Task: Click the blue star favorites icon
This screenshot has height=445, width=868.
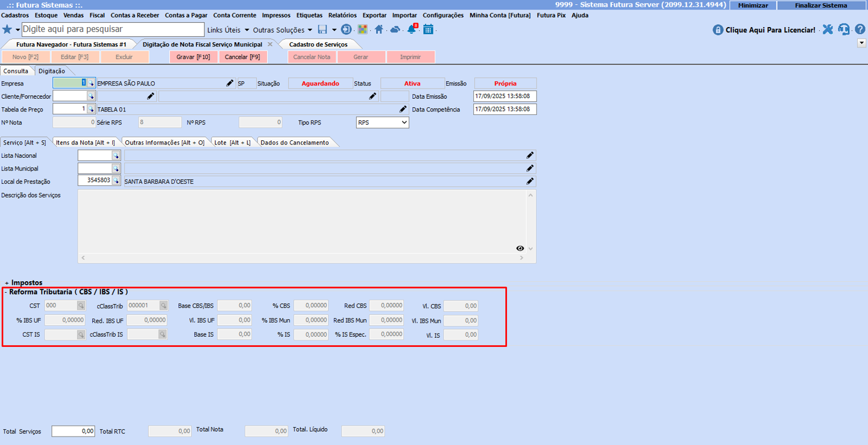Action: [7, 30]
